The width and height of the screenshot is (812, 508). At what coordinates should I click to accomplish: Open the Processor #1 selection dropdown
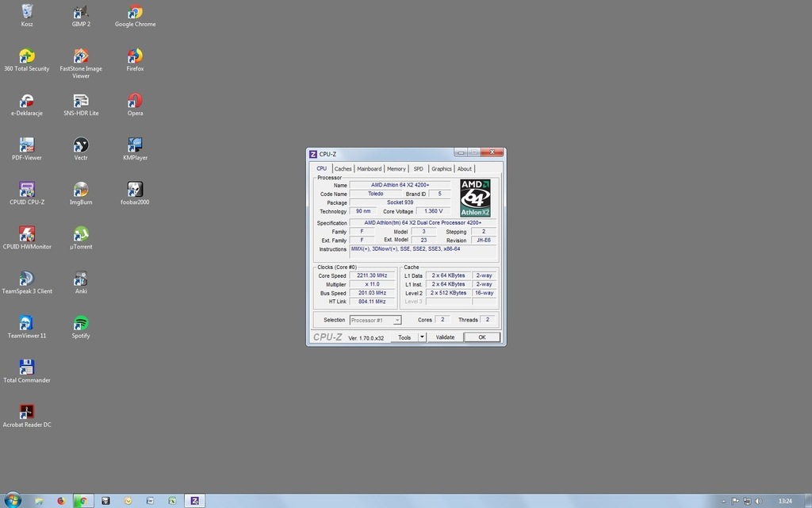(x=375, y=321)
